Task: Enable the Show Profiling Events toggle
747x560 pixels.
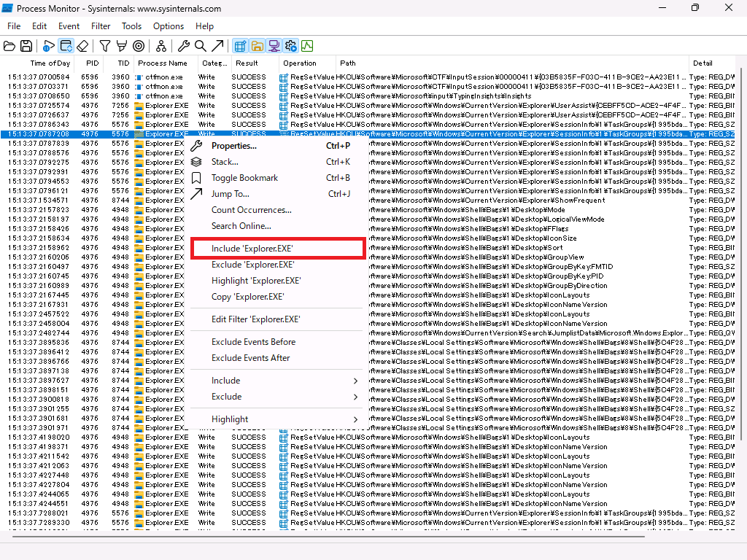Action: tap(307, 45)
